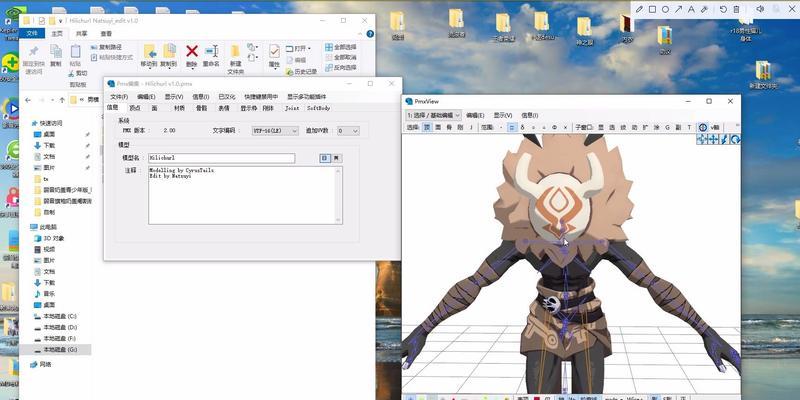Click the trash icon in annotation toolbar
Image resolution: width=800 pixels, height=400 pixels.
[x=736, y=9]
